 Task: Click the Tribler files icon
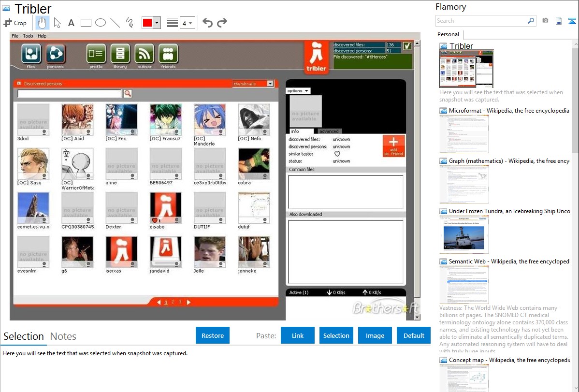(x=31, y=54)
